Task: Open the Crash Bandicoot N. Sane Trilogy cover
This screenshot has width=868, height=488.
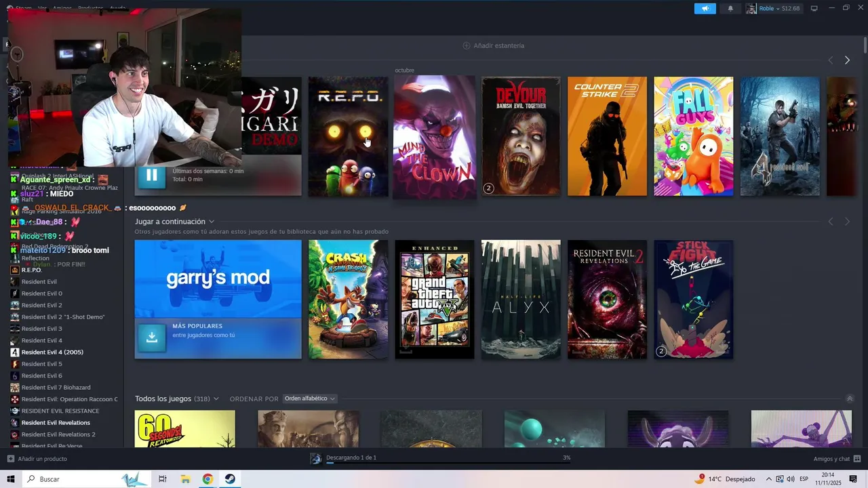Action: (x=349, y=299)
